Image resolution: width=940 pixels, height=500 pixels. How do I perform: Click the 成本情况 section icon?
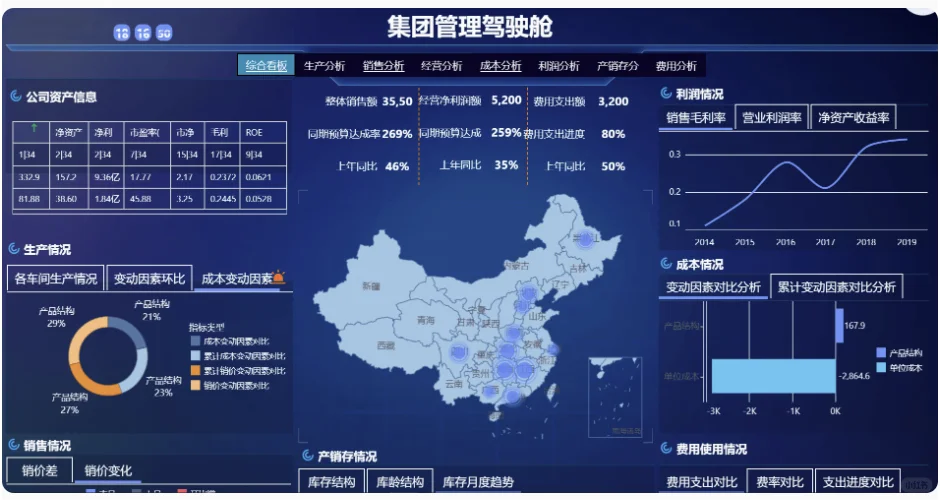(x=666, y=263)
